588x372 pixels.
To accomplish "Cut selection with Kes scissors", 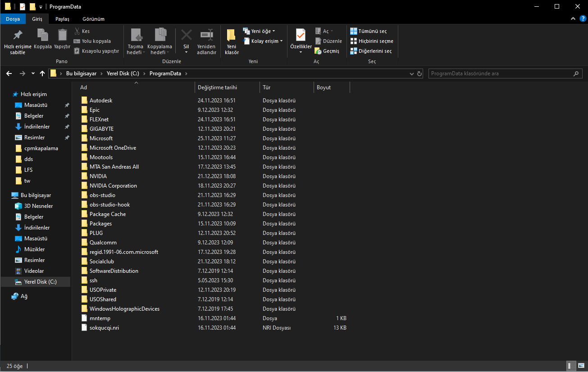I will tap(82, 31).
